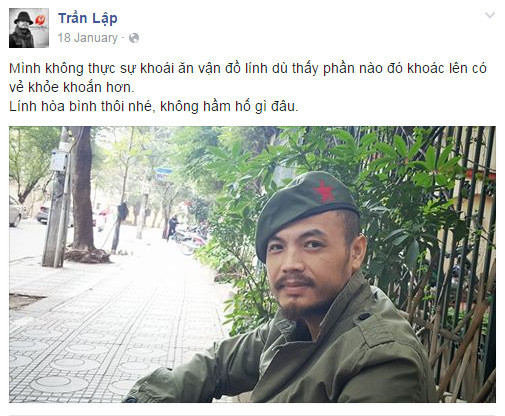Select the first line starting 'Mình không thực sự'
The width and height of the screenshot is (505, 416).
tap(248, 68)
